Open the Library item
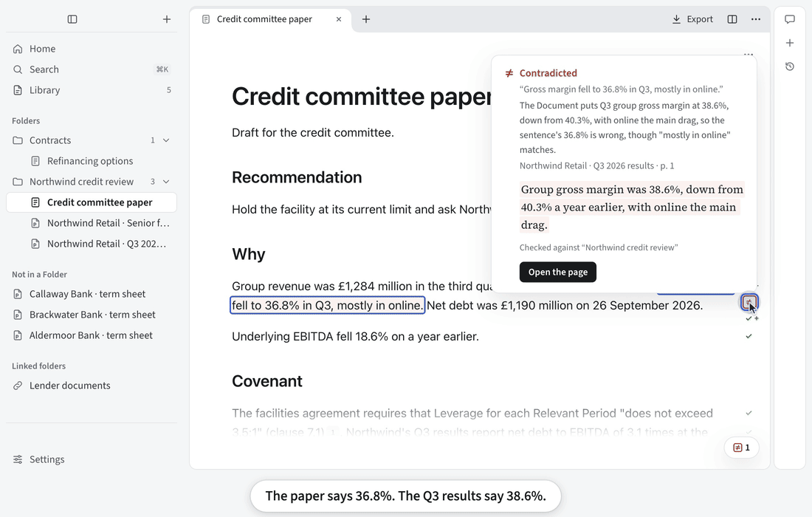 [x=91, y=90]
